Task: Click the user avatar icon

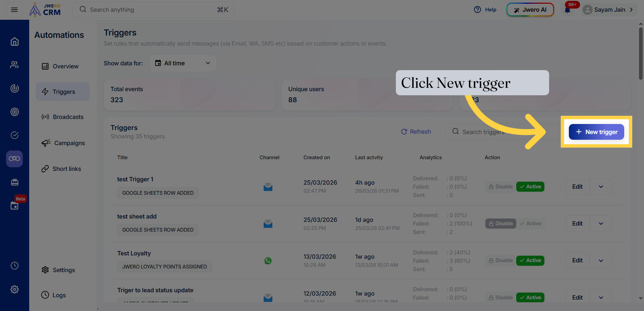Action: pos(587,10)
